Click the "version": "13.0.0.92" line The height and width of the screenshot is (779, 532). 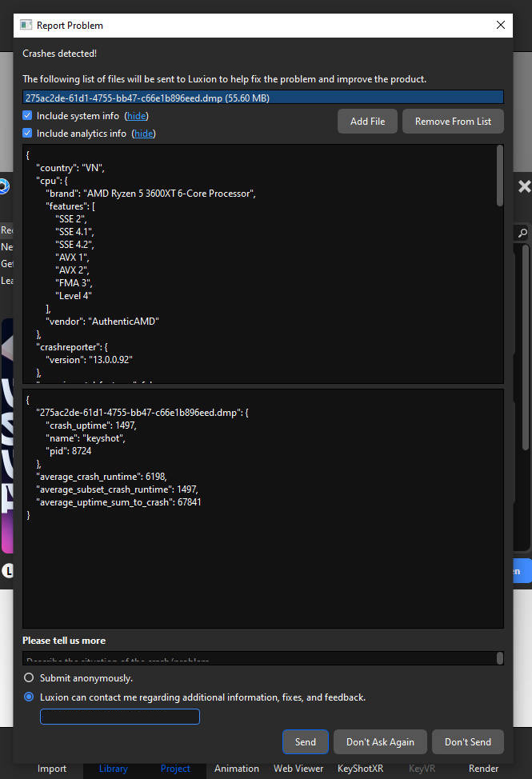click(89, 359)
